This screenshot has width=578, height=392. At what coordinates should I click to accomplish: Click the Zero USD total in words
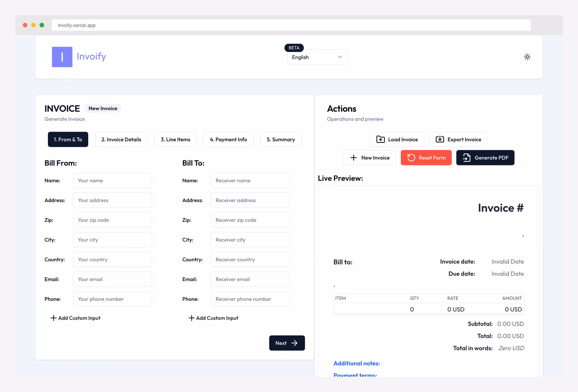tap(511, 348)
